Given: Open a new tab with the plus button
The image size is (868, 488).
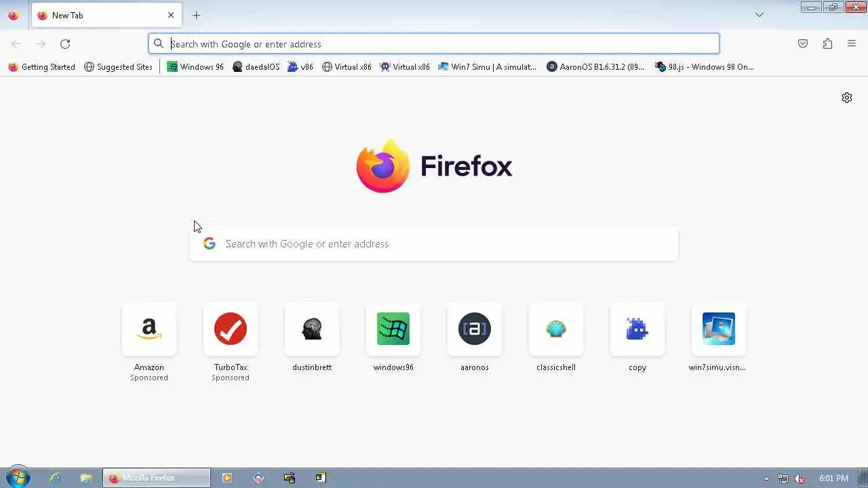Looking at the screenshot, I should 196,15.
